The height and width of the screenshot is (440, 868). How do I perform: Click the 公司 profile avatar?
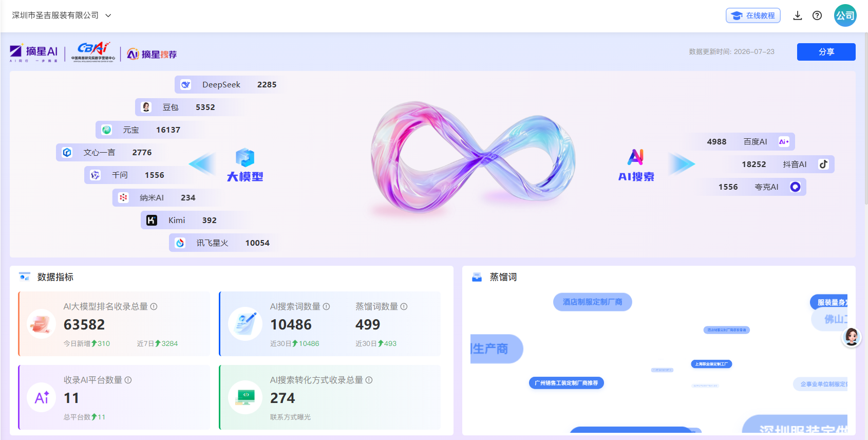(845, 15)
